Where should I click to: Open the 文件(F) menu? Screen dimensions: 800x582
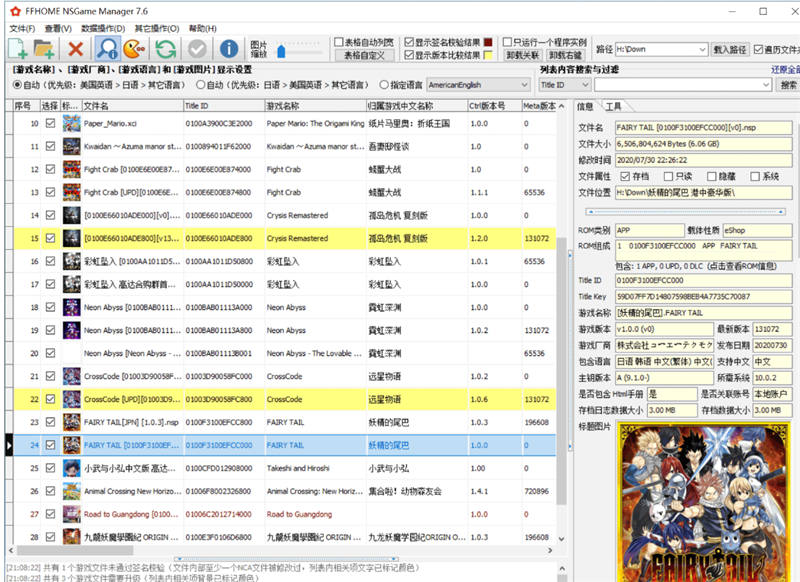[x=22, y=29]
